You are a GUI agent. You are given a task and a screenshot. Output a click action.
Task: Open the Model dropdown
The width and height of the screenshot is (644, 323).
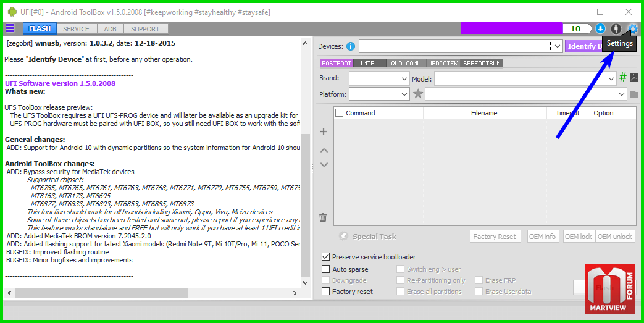pyautogui.click(x=525, y=79)
